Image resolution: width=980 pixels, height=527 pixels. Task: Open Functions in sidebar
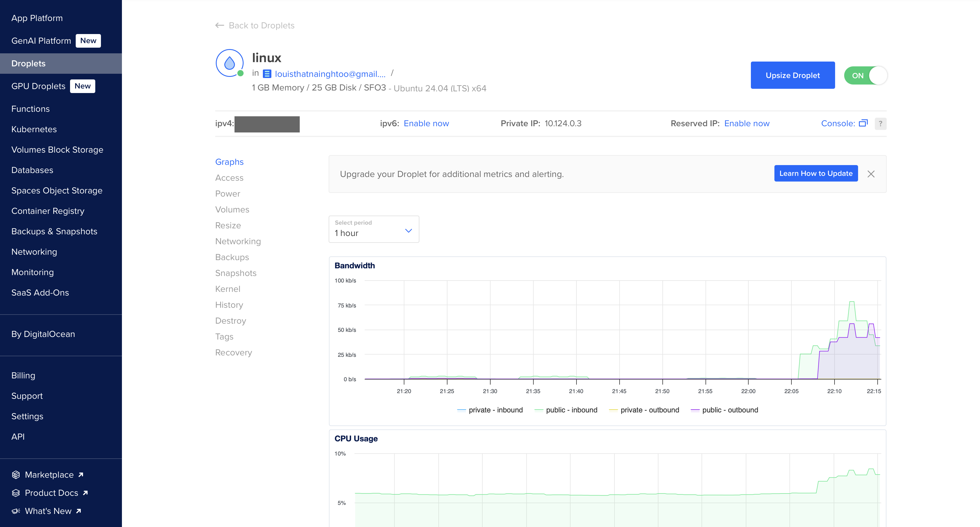click(x=30, y=109)
